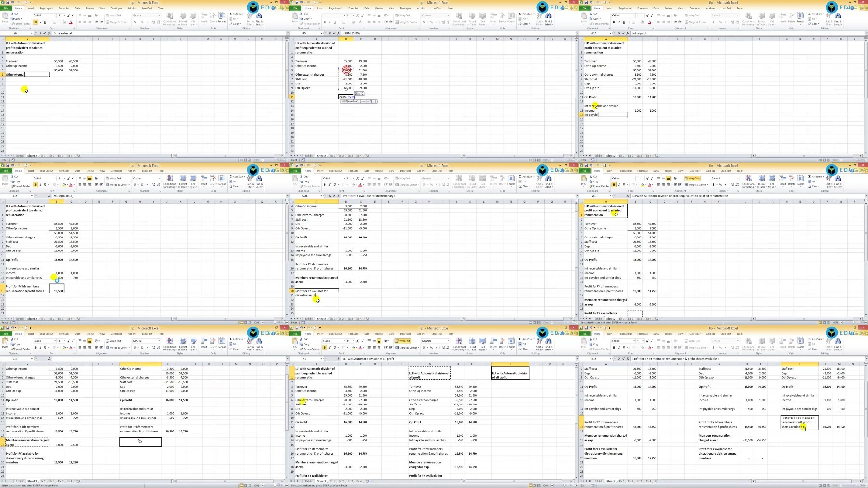Screen dimensions: 868x488
Task: Click Fill in the window with Name Box A6
Action: click(234, 19)
